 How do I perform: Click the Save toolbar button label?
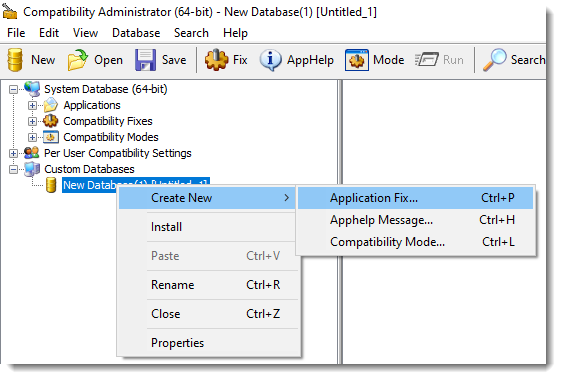click(174, 60)
